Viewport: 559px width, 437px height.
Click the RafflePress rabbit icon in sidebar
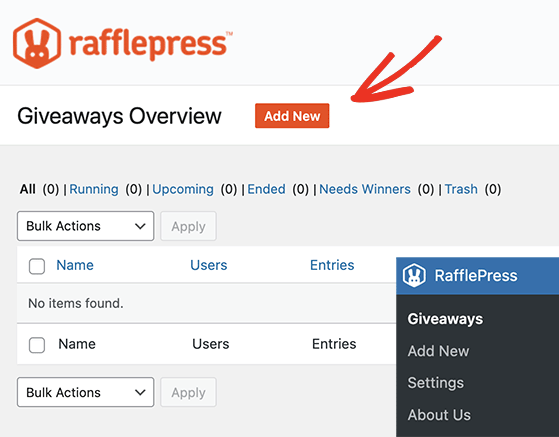[414, 275]
